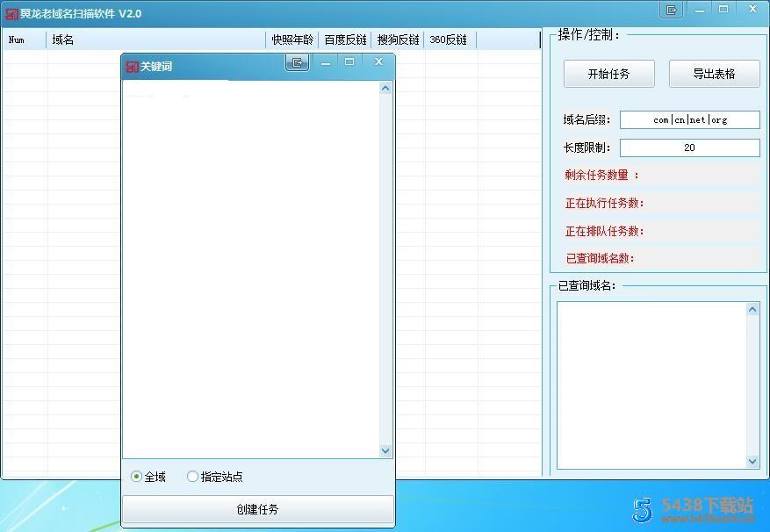Click the small icon left of minimize in the 关键词 dialog
770x532 pixels.
click(297, 62)
